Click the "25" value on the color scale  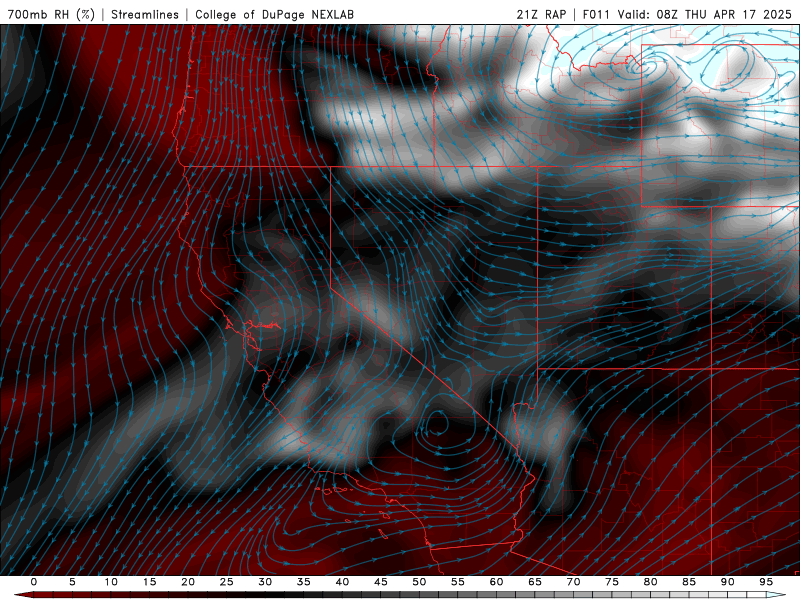coord(227,582)
